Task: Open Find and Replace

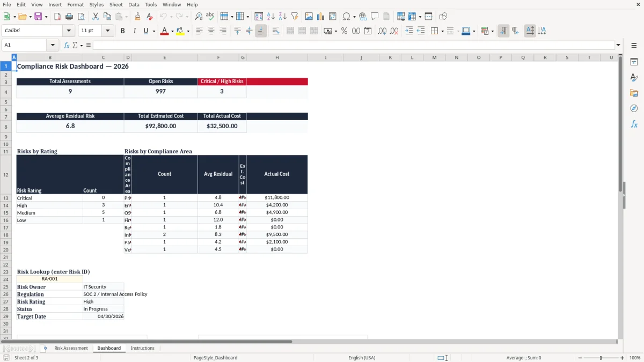Action: 199,17
